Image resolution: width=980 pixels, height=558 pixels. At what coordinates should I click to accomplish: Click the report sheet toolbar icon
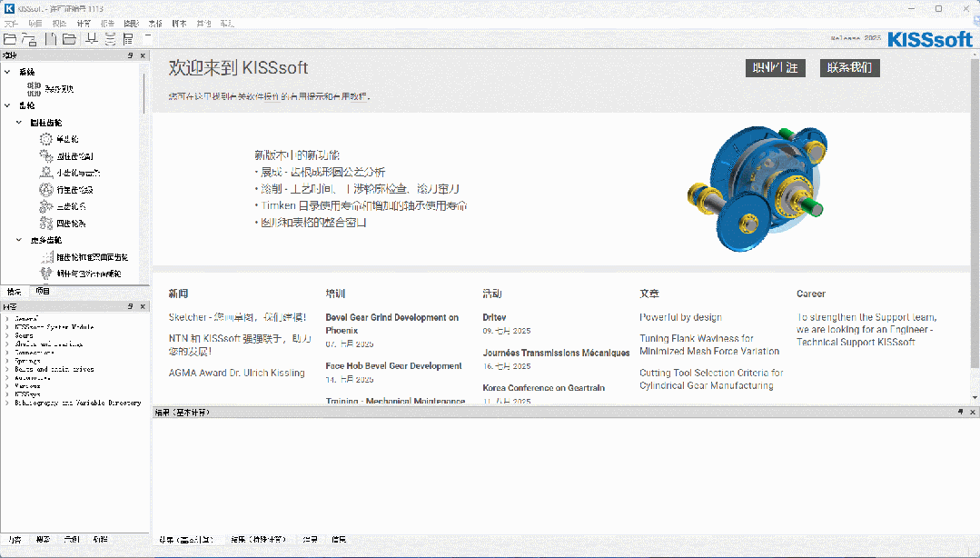click(x=128, y=39)
